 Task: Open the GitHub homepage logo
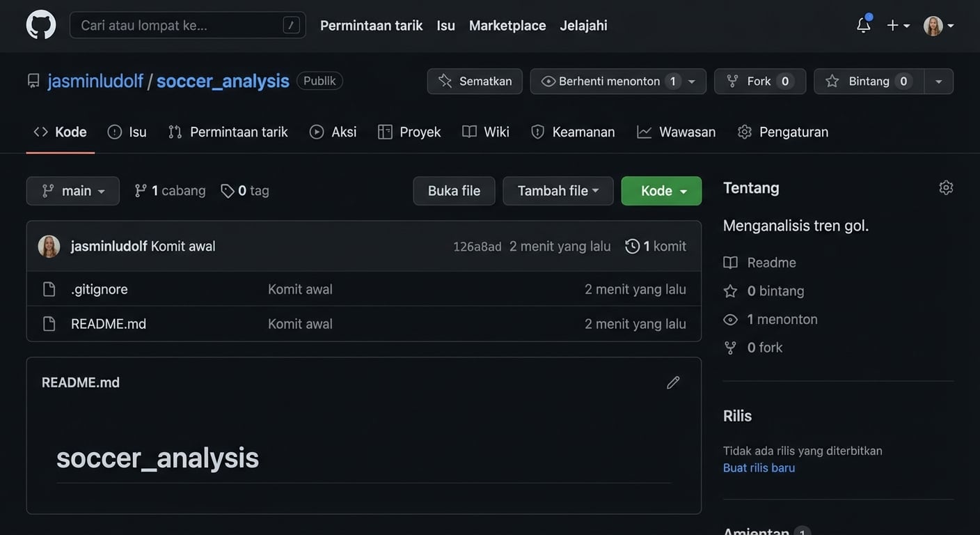[41, 25]
